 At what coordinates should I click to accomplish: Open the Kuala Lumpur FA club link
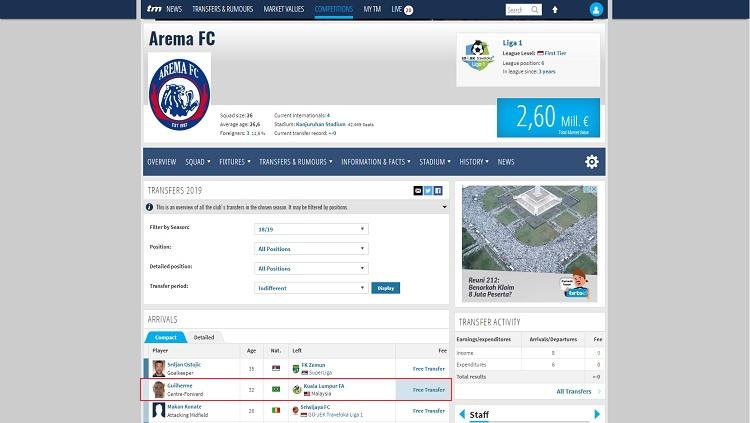pos(324,386)
